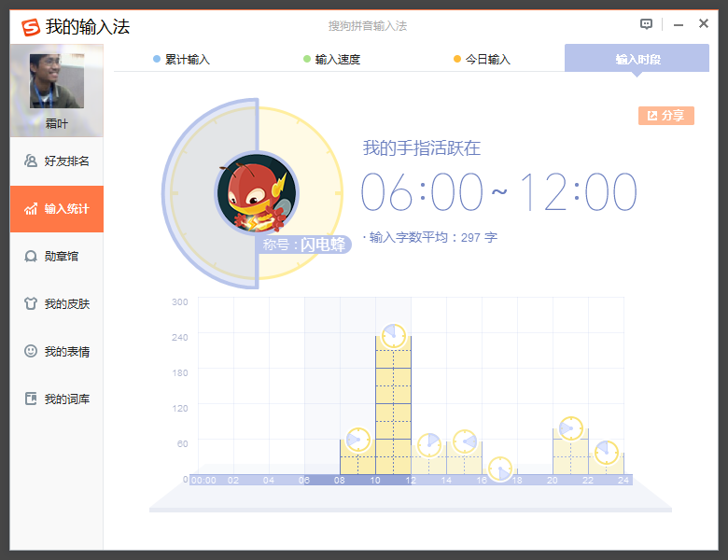
Task: Click clock marker on the 12-14 bar
Action: coord(429,445)
